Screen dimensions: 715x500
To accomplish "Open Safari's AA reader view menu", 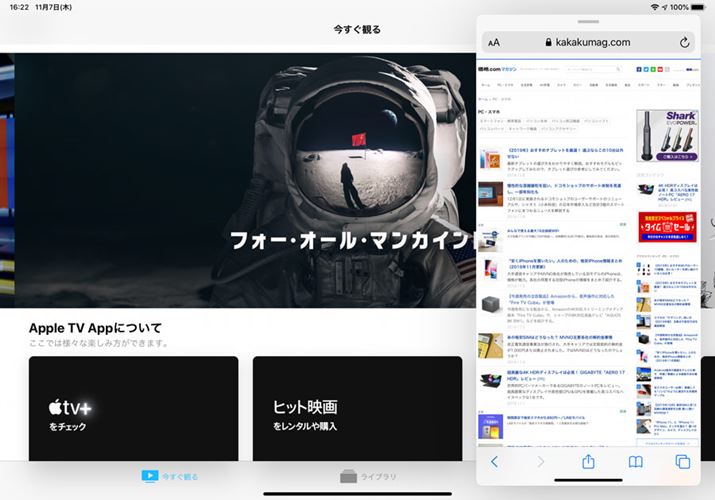I will pos(493,43).
